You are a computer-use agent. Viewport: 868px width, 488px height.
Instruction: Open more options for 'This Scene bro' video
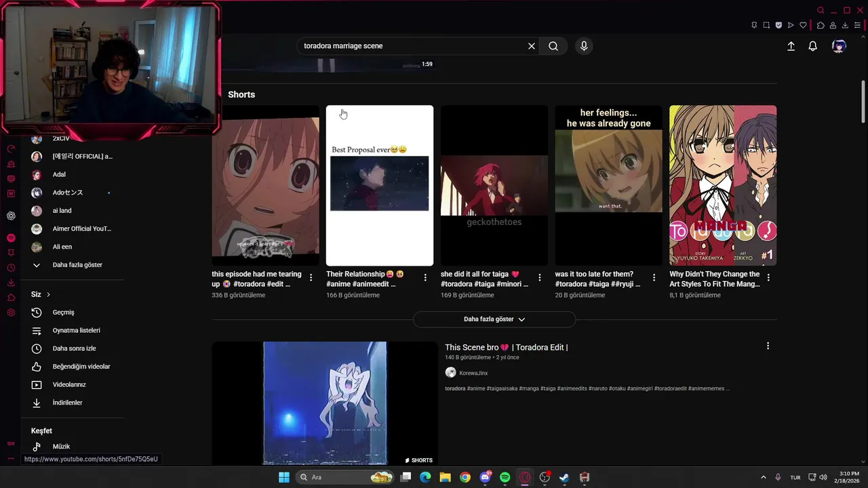tap(768, 346)
